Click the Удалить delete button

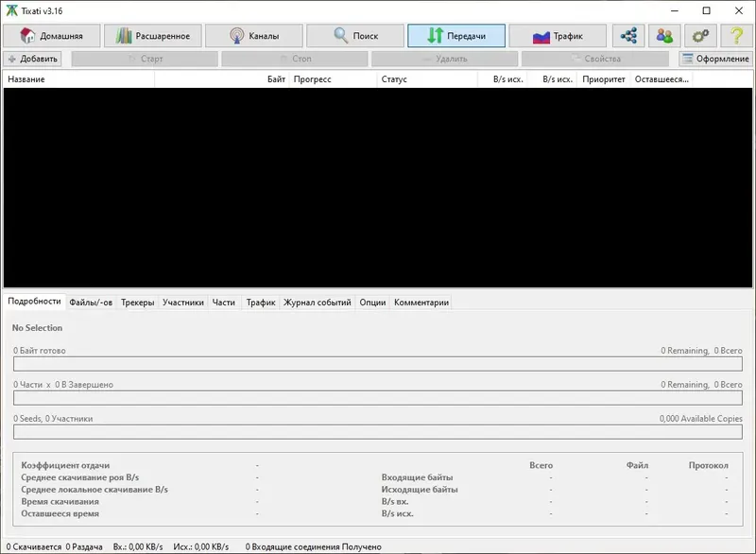(444, 59)
